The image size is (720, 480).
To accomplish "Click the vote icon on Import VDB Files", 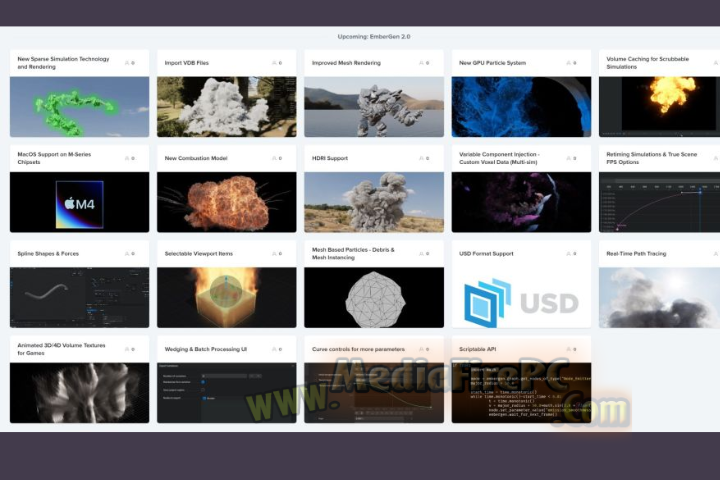I will 275,63.
